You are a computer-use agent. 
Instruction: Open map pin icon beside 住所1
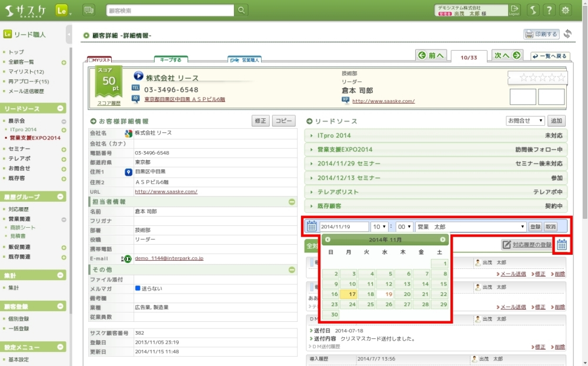(128, 172)
